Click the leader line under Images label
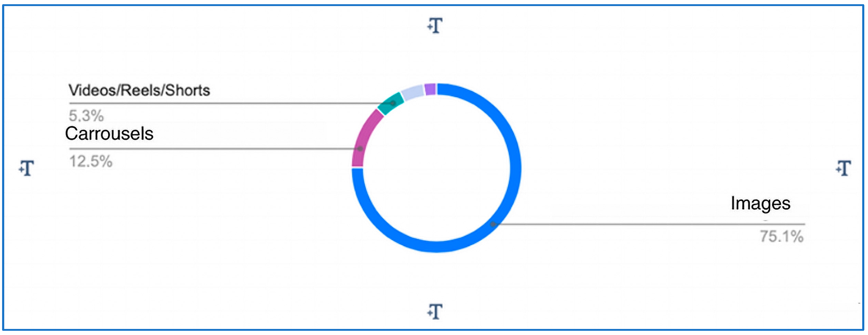 [649, 224]
